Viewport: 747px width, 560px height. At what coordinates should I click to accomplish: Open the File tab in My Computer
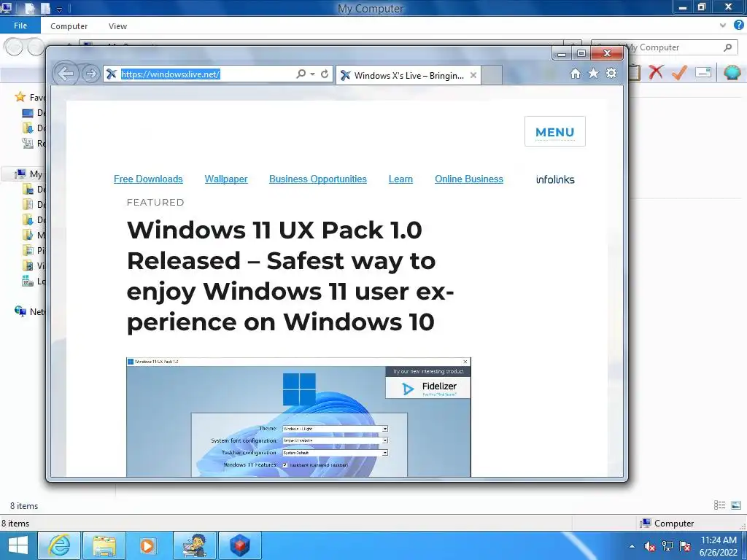[20, 26]
